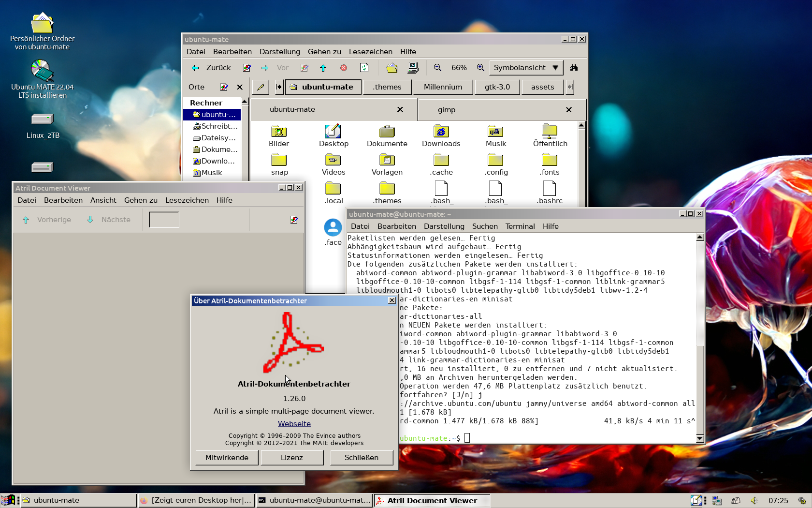Image resolution: width=812 pixels, height=508 pixels.
Task: Open the Symbolansicht view dropdown
Action: click(x=526, y=68)
